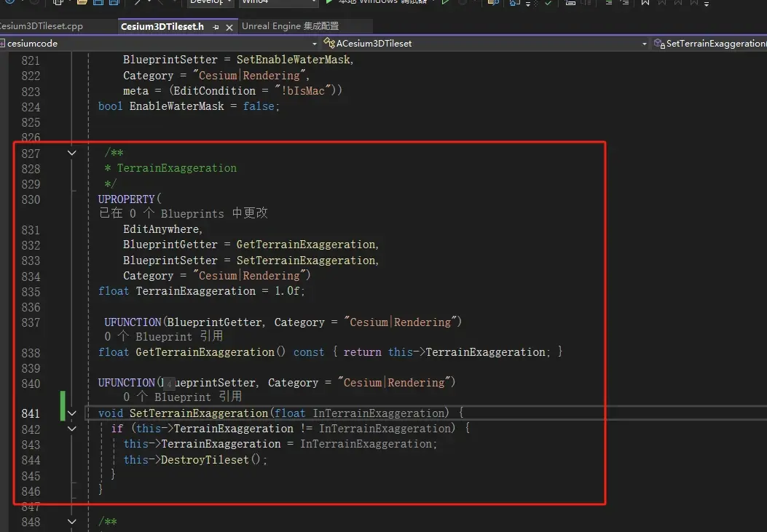
Task: Click the return keyword on line 838
Action: [x=362, y=352]
